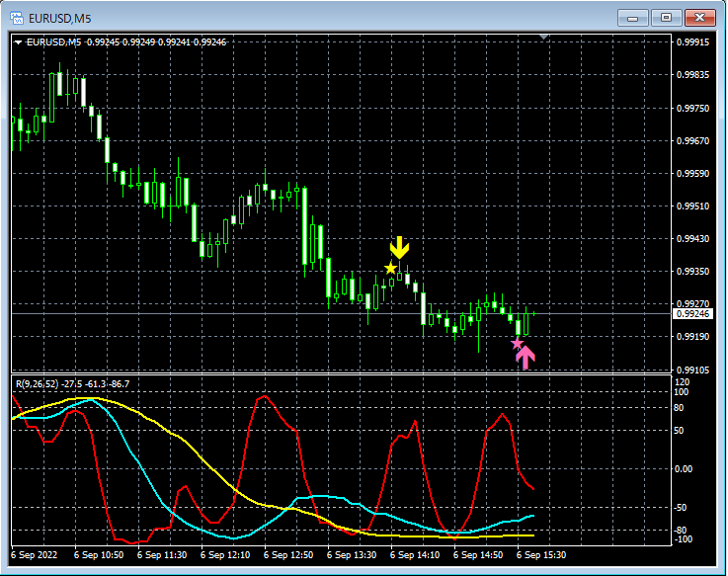Select the R(9,26,52) indicator label

pyautogui.click(x=73, y=384)
